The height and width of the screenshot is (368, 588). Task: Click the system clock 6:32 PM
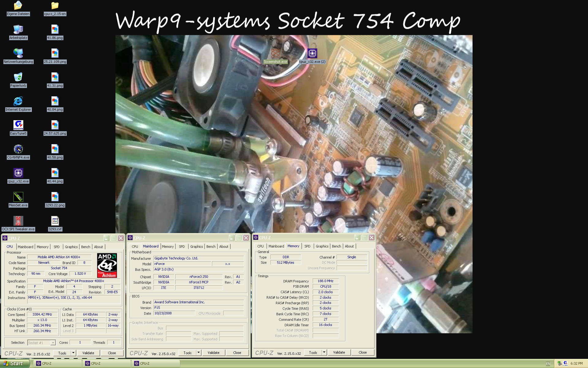click(577, 364)
